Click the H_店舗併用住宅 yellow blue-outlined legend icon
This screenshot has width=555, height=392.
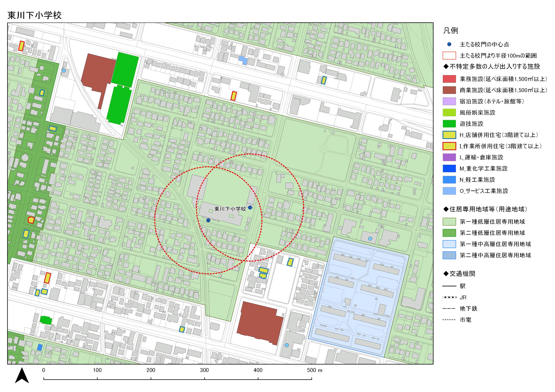coord(449,135)
